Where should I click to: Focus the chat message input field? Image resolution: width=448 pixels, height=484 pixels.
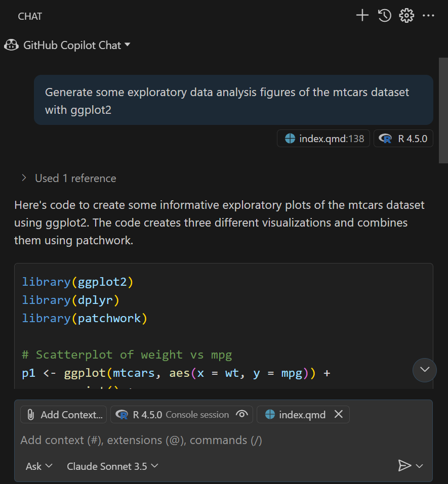(202, 440)
